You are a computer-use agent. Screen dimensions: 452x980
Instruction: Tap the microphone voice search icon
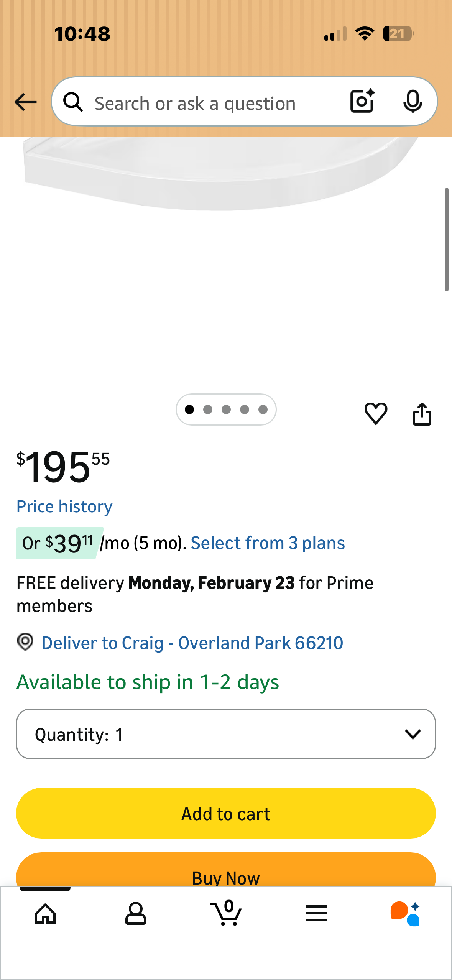pyautogui.click(x=413, y=101)
